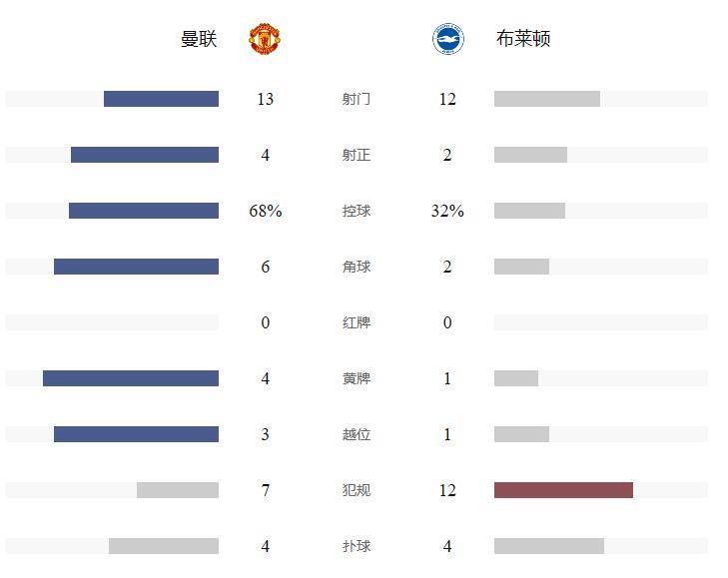
Task: Click Brighton's gray saves bar
Action: pyautogui.click(x=549, y=546)
